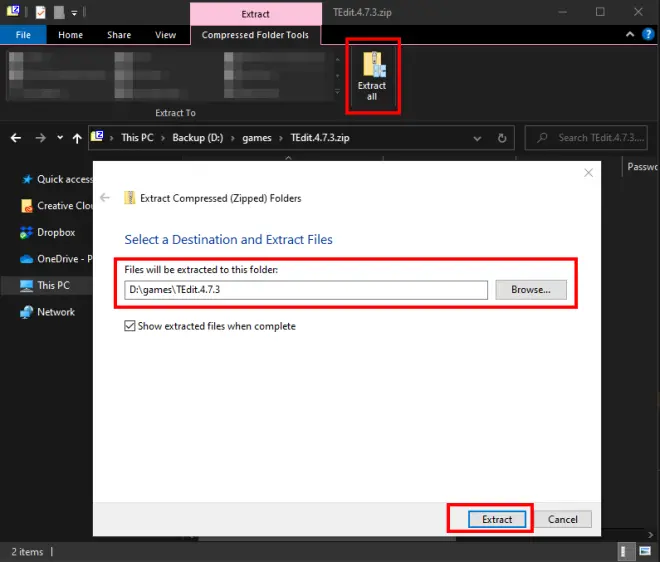This screenshot has width=660, height=562.
Task: Switch to the View ribbon tab
Action: click(x=165, y=35)
